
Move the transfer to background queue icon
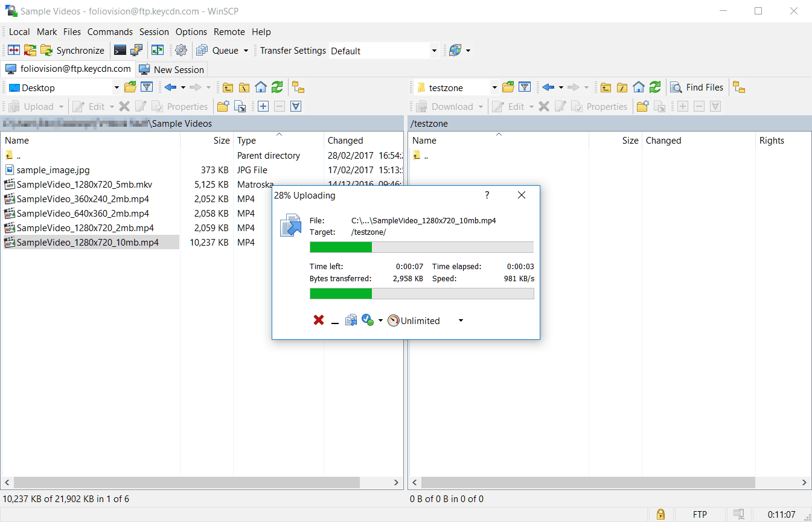(x=351, y=320)
